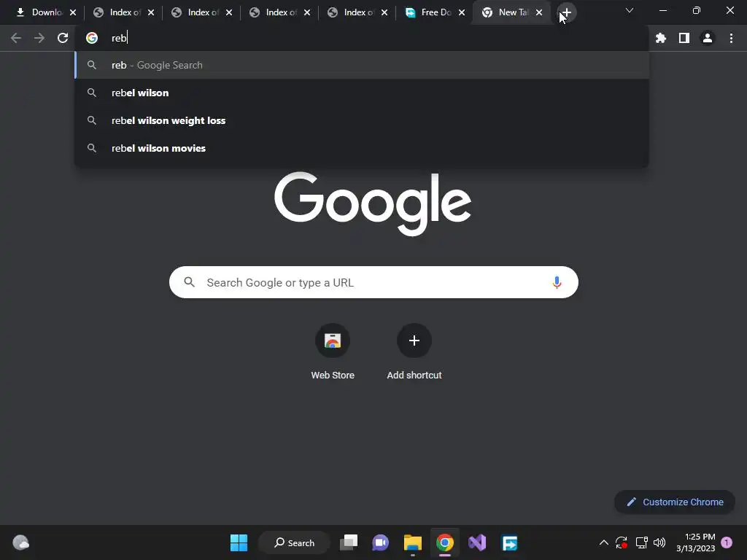Choose 'reb - Google Search' suggestion
This screenshot has height=560, width=747.
tap(362, 65)
